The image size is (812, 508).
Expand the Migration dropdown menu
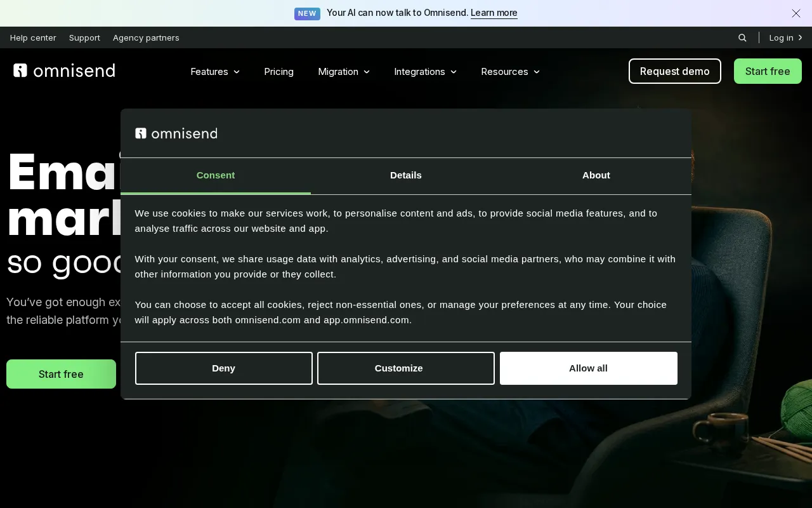[x=344, y=72]
